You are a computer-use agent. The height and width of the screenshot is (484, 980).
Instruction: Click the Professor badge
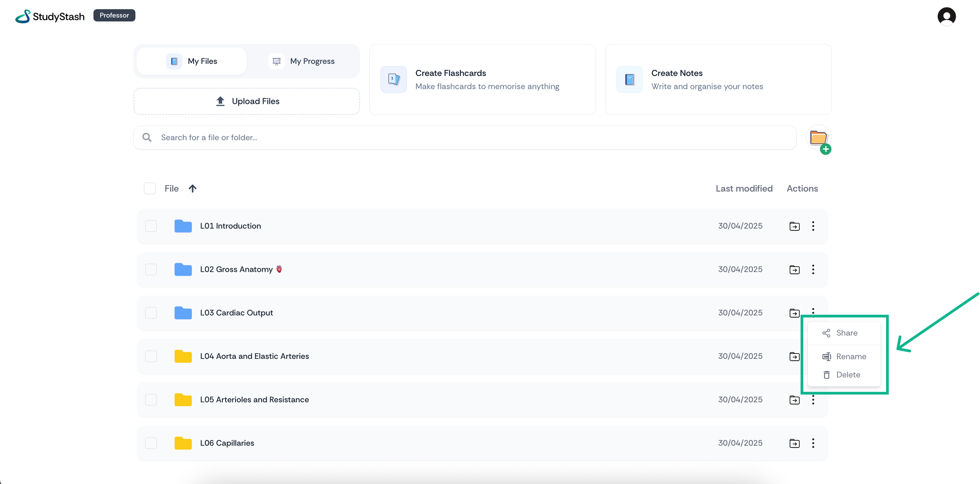(x=114, y=15)
